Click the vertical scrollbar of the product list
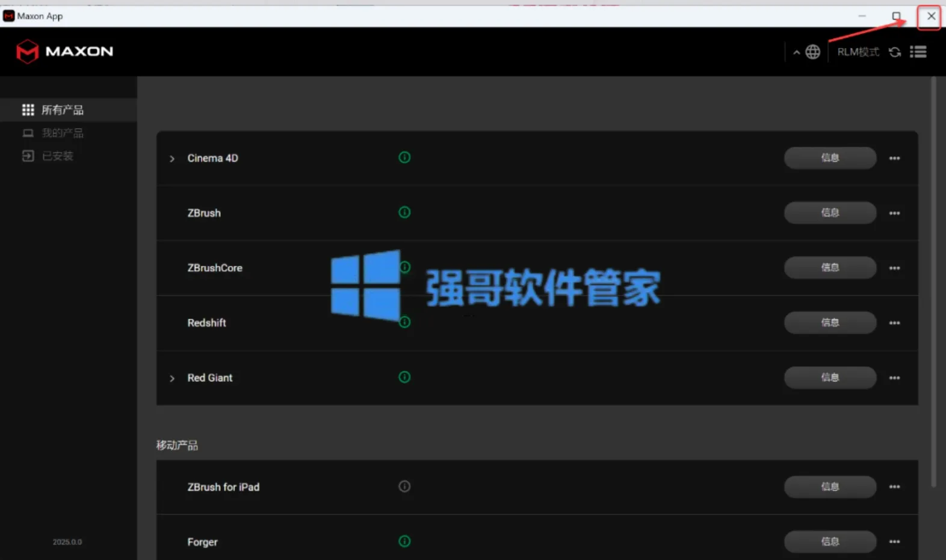Screen dimensions: 946x560 tap(933, 282)
